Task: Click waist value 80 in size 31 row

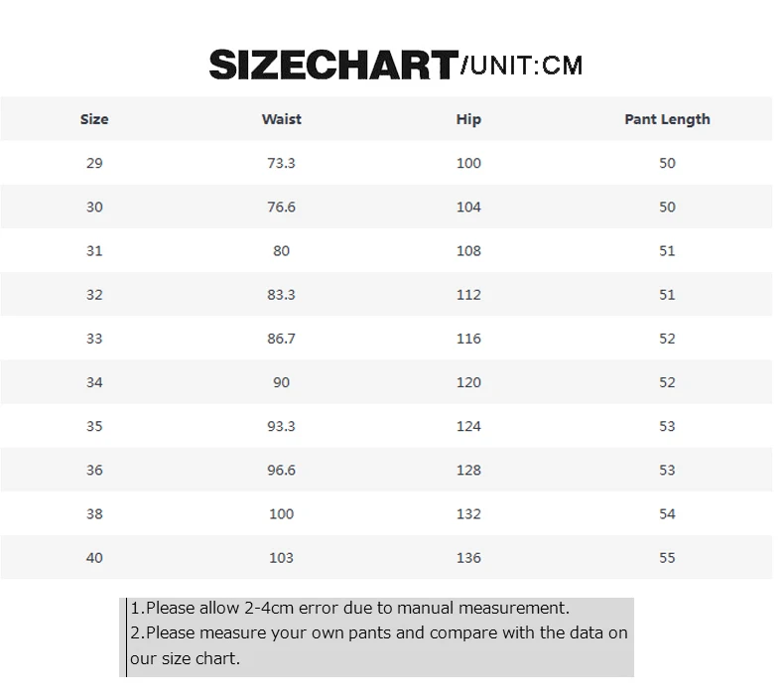Action: pos(281,250)
